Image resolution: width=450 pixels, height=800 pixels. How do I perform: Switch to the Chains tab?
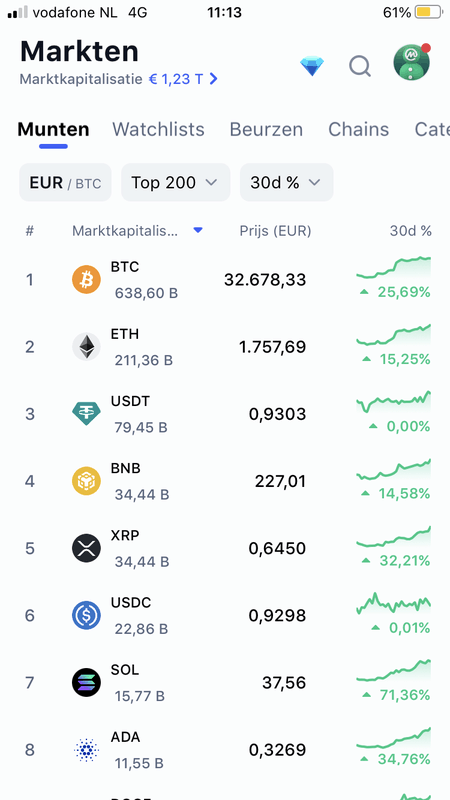point(359,130)
